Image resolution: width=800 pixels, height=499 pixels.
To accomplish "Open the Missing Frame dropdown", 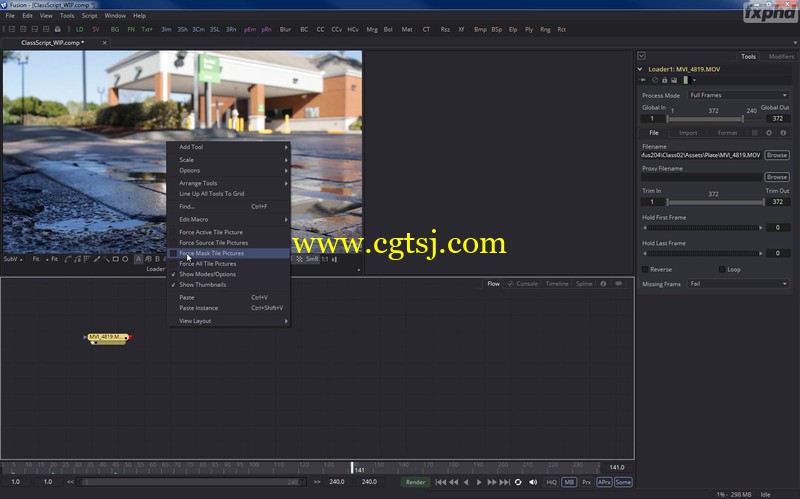I will pyautogui.click(x=738, y=284).
